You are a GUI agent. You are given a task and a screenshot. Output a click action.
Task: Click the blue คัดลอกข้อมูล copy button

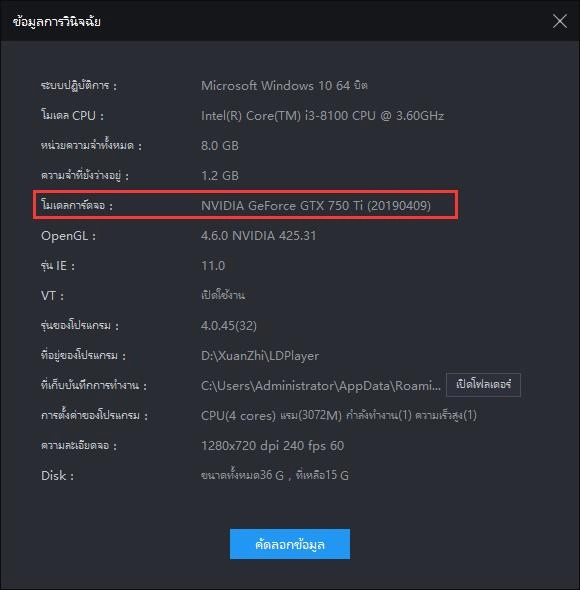(x=290, y=544)
